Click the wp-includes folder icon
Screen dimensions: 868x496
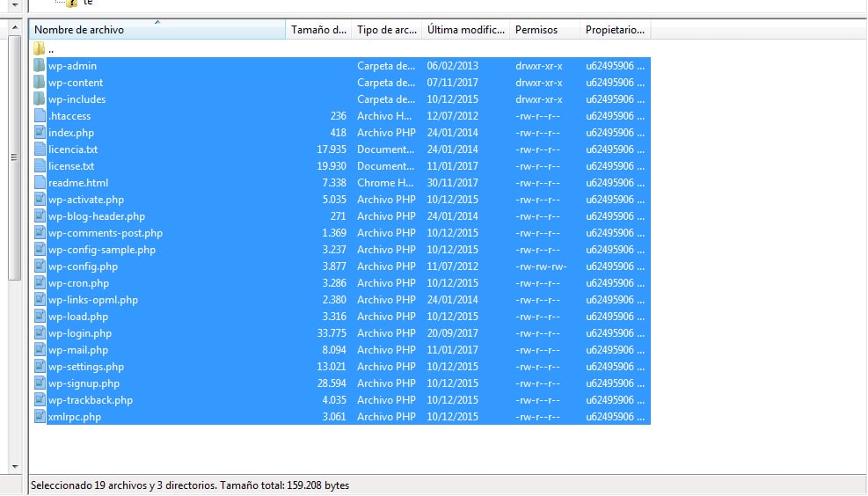pos(40,99)
